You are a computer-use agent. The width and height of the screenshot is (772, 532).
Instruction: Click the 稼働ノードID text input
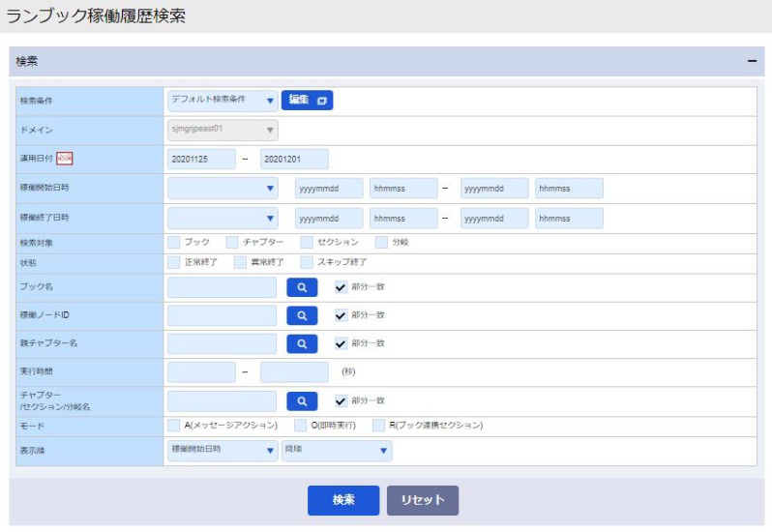point(223,315)
